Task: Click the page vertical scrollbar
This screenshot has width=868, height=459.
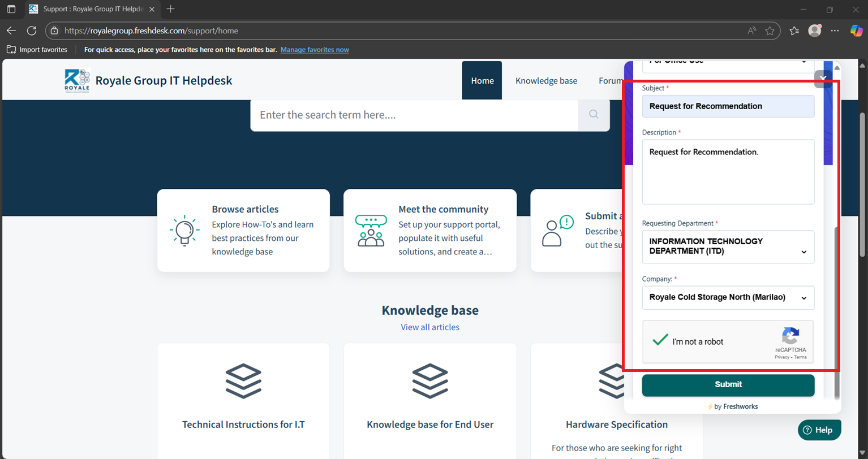Action: (862, 184)
